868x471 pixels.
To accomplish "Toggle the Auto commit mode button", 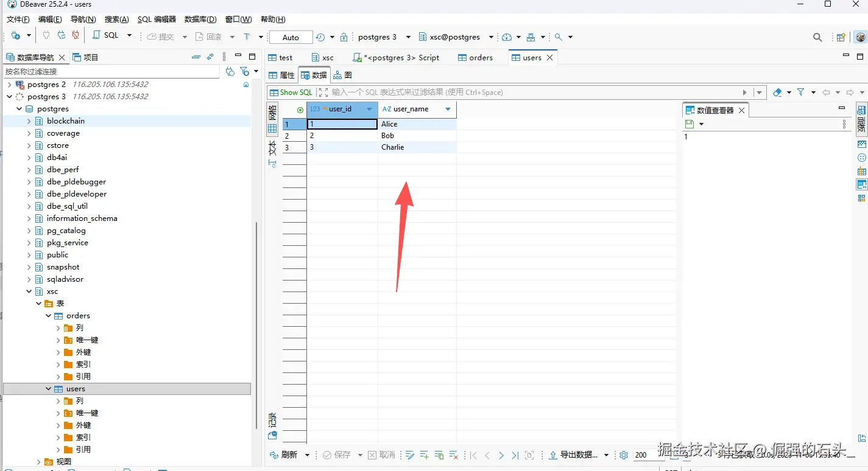I will 291,37.
